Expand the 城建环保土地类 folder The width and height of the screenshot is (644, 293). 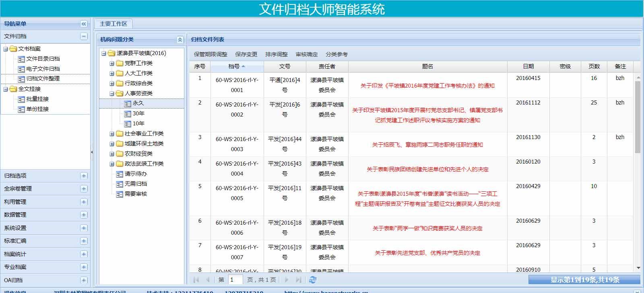pos(112,143)
